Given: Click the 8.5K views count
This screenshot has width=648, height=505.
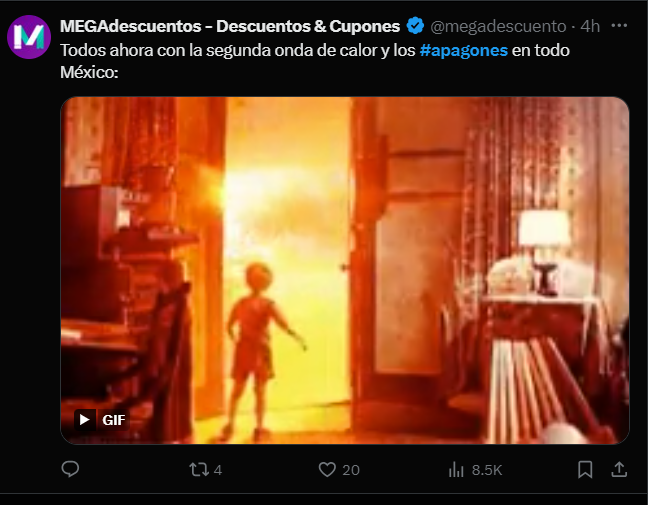Looking at the screenshot, I should (x=487, y=470).
